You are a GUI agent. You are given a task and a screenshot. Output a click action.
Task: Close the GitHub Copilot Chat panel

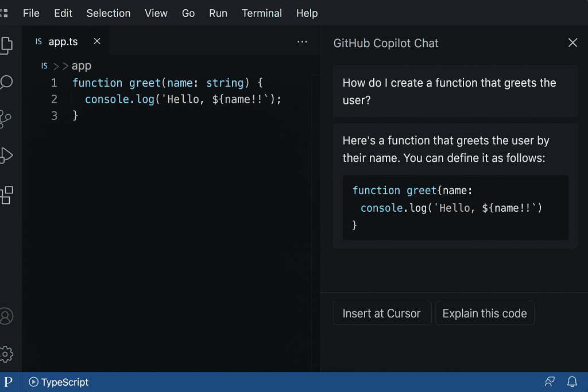coord(572,42)
